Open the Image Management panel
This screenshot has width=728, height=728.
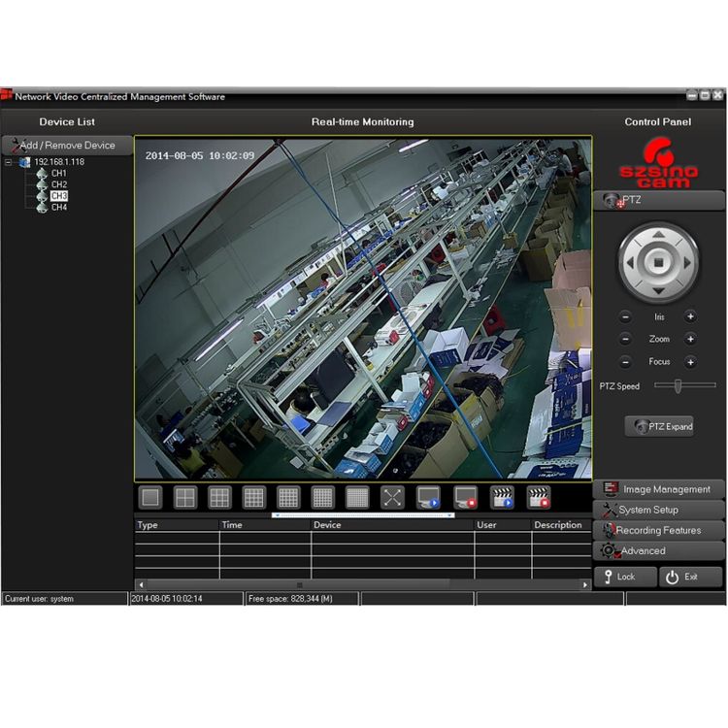coord(658,489)
